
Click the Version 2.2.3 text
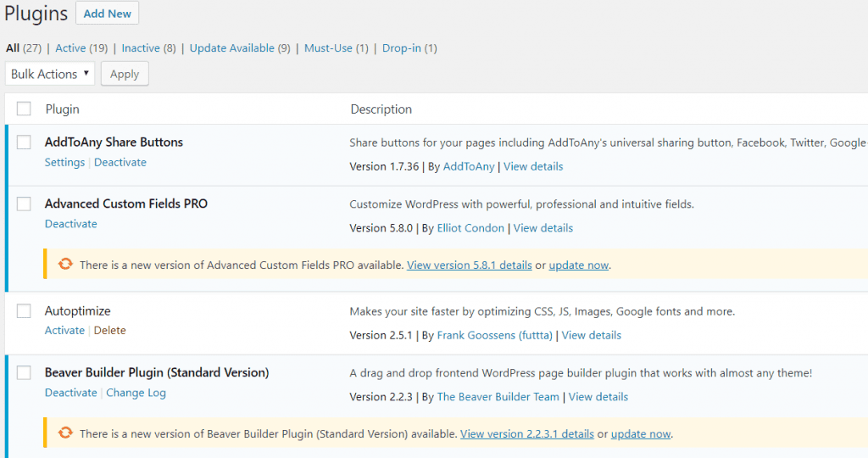[381, 397]
